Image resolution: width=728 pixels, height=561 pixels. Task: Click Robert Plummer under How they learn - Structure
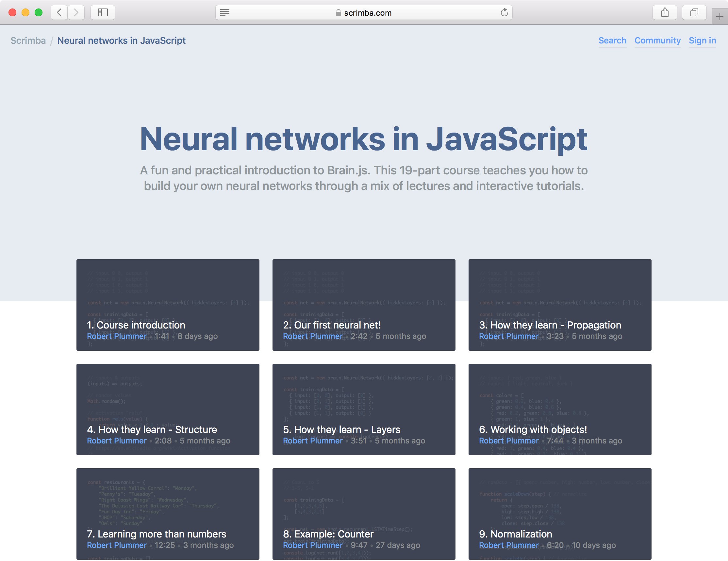point(117,441)
